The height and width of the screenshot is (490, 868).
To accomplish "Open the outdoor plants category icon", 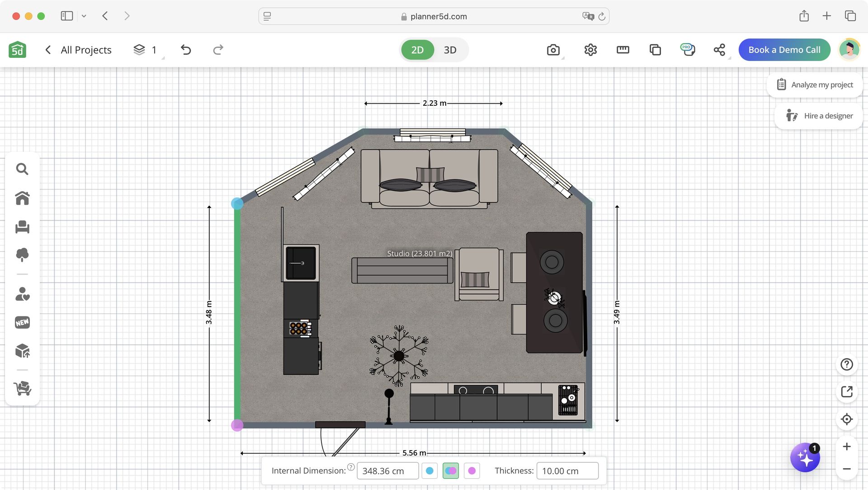I will click(x=22, y=254).
